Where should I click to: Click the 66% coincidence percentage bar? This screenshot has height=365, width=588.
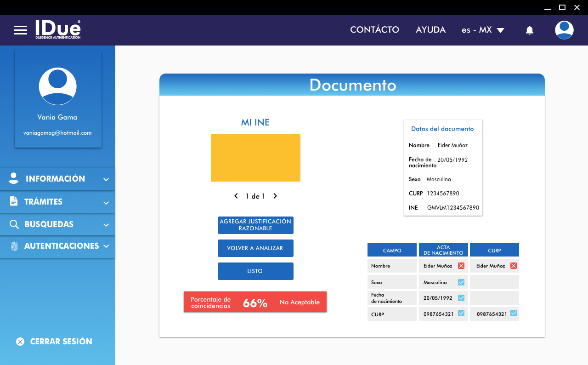click(255, 302)
